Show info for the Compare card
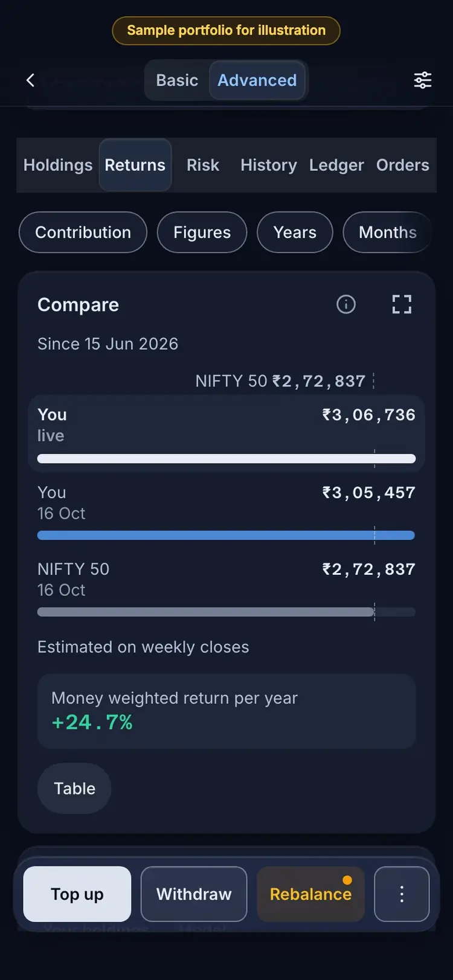453x980 pixels. click(x=346, y=304)
